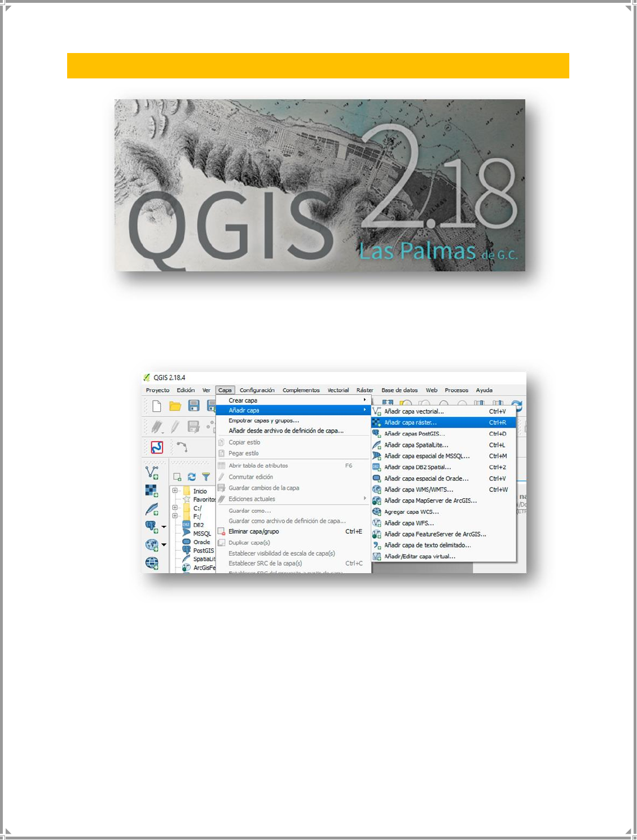Click the blue refresh icon at toolbar right
This screenshot has height=840, width=637.
pyautogui.click(x=516, y=405)
